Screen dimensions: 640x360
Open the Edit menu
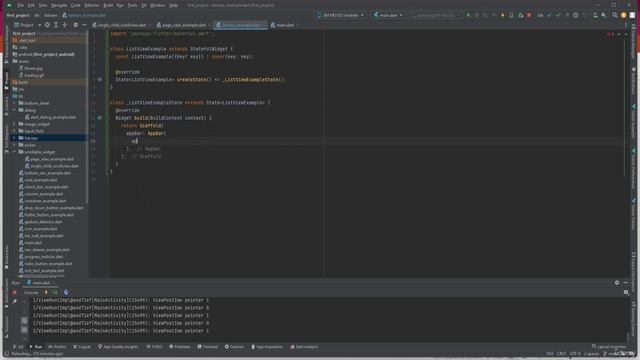tap(31, 5)
